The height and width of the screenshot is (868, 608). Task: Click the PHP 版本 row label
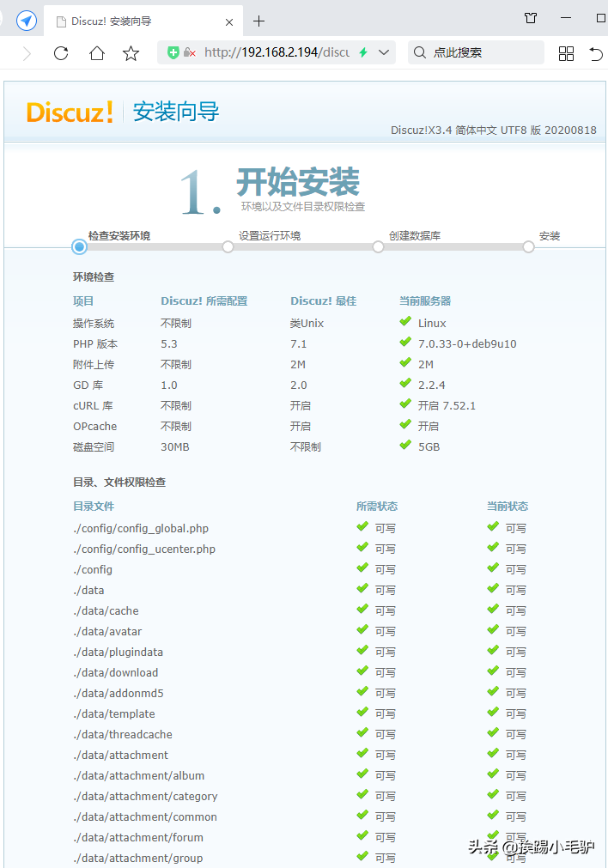95,343
